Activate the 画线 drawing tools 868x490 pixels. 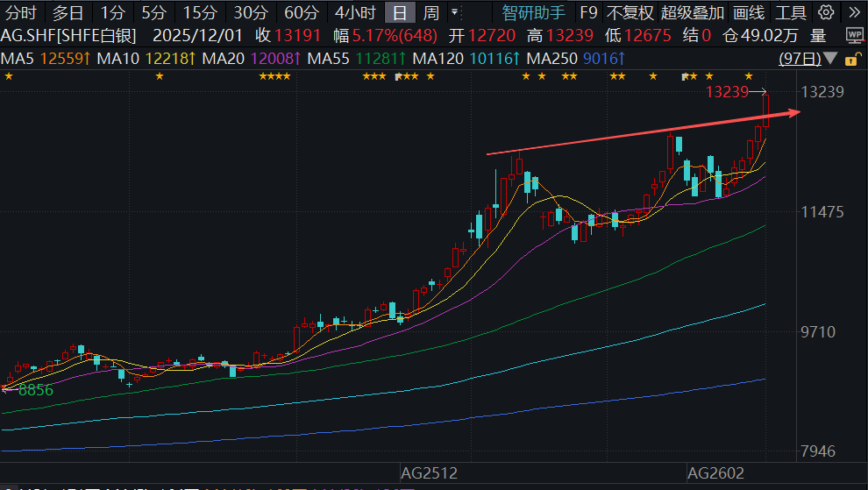749,12
